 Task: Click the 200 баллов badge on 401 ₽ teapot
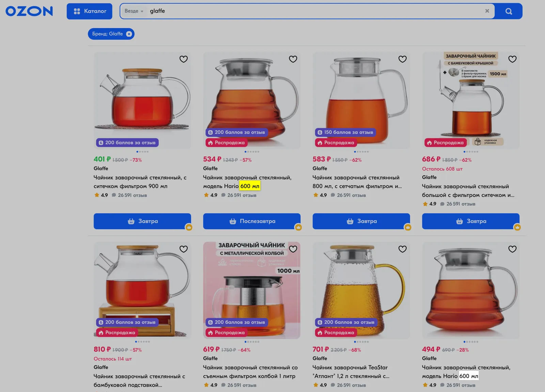[x=127, y=143]
